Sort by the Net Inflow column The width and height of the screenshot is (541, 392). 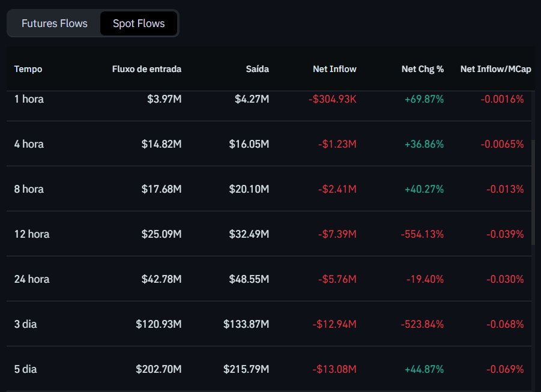334,69
